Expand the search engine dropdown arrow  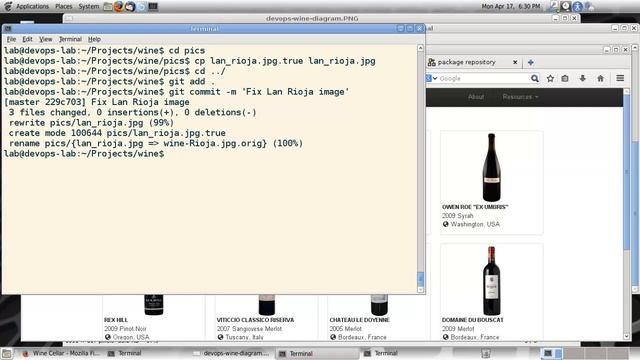click(435, 78)
